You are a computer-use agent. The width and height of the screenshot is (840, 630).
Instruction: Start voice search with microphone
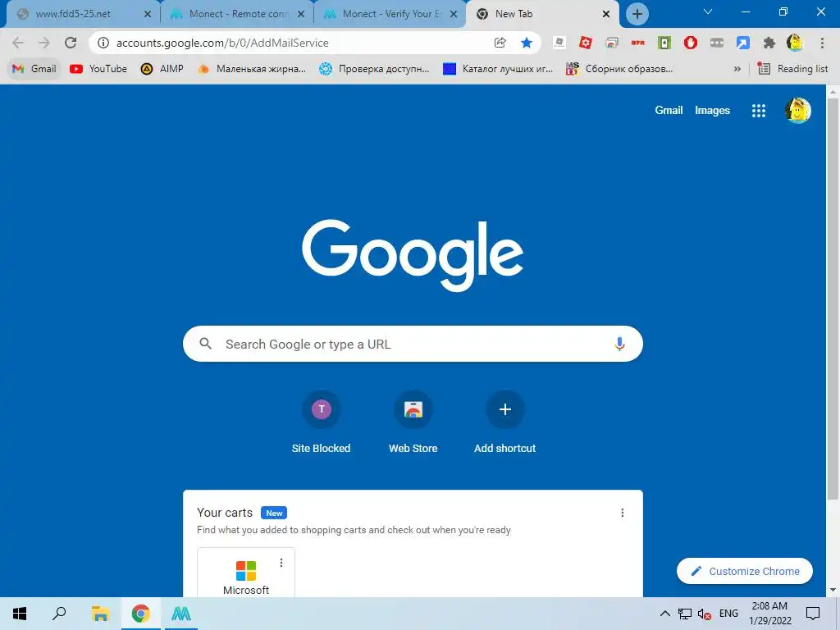coord(620,344)
